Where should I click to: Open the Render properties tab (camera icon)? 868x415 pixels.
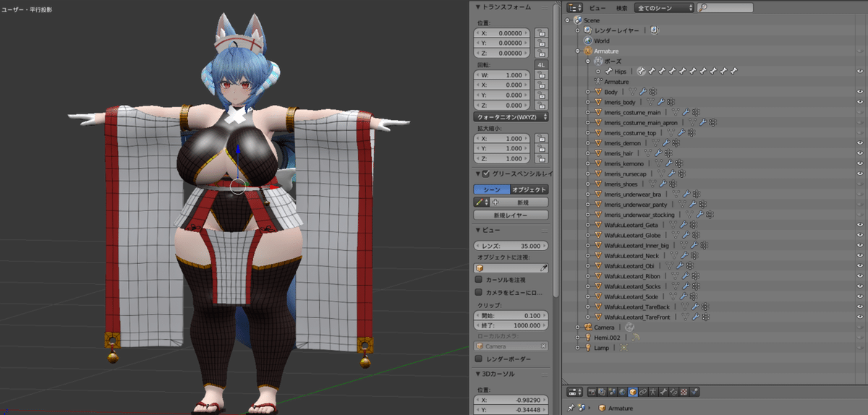592,392
